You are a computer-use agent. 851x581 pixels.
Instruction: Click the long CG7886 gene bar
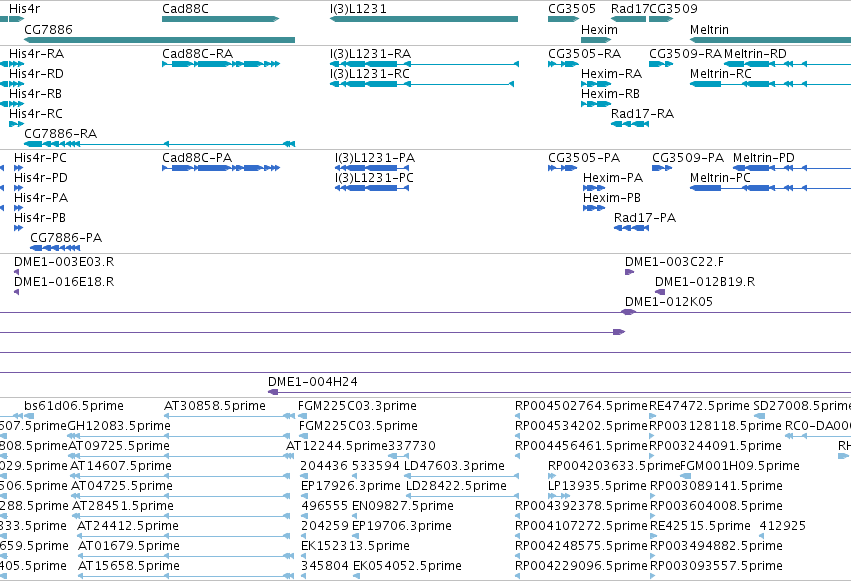pos(160,40)
